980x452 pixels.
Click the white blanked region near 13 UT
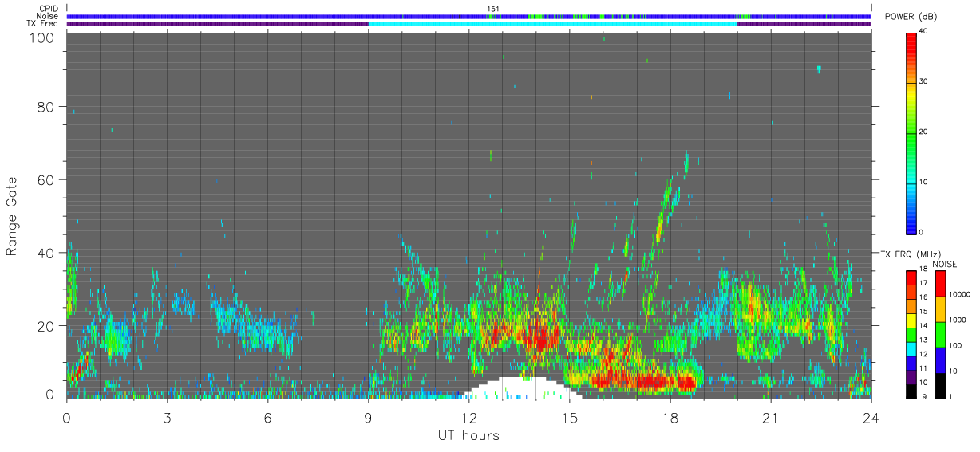[x=523, y=389]
